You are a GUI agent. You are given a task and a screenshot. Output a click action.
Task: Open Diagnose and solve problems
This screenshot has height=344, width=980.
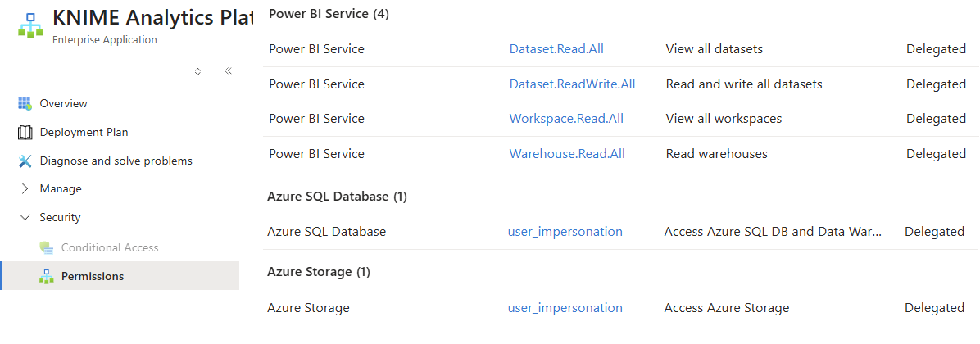pyautogui.click(x=116, y=161)
